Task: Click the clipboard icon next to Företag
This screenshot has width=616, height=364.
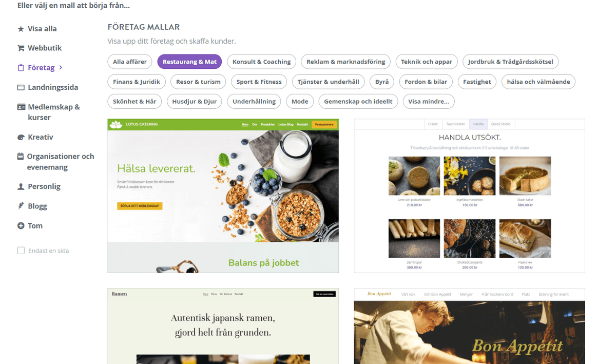Action: tap(21, 68)
